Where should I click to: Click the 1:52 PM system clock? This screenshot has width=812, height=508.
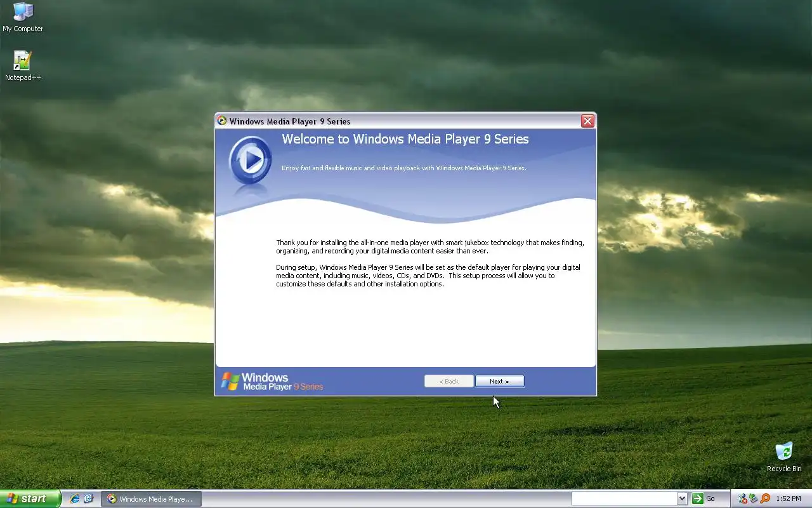click(789, 499)
